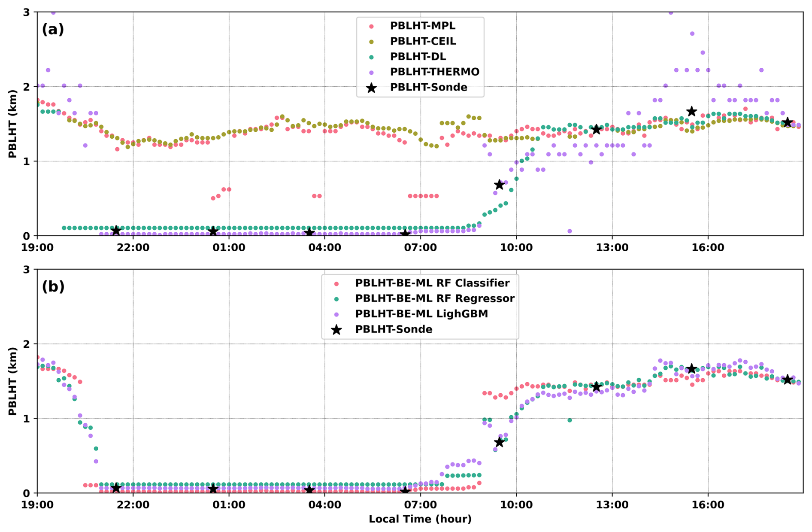Click the PBLHT-Sonde star in panel (a) legend

(371, 88)
